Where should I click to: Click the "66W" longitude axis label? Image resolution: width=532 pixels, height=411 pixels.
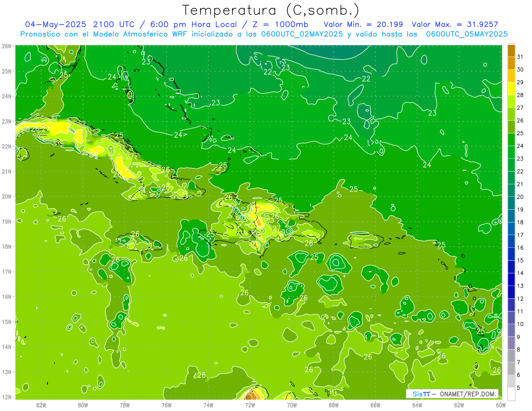click(x=375, y=405)
